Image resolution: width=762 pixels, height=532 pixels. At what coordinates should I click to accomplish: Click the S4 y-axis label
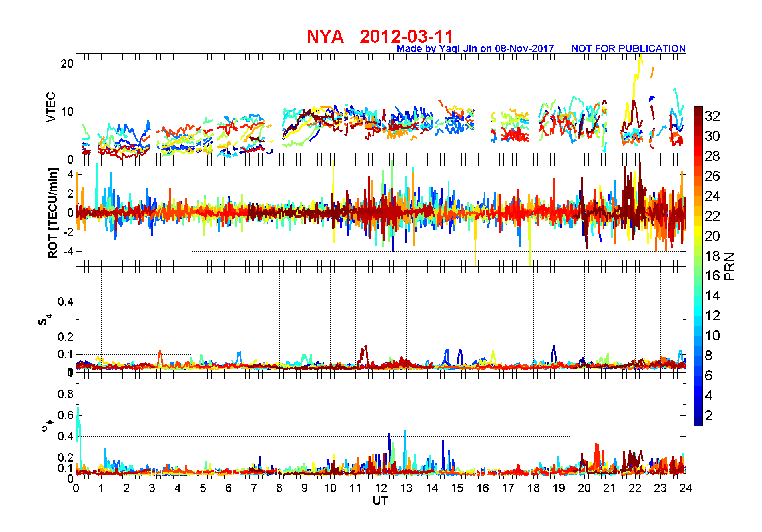45,320
